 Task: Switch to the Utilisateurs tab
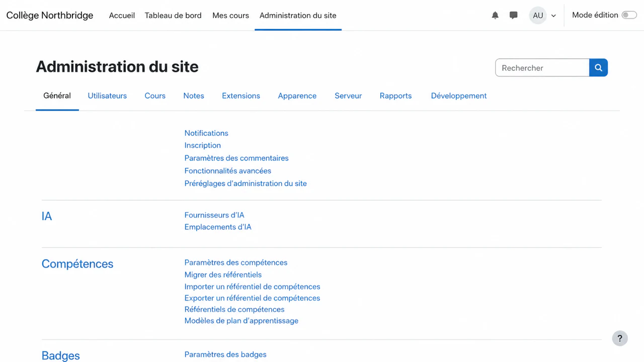coord(107,96)
